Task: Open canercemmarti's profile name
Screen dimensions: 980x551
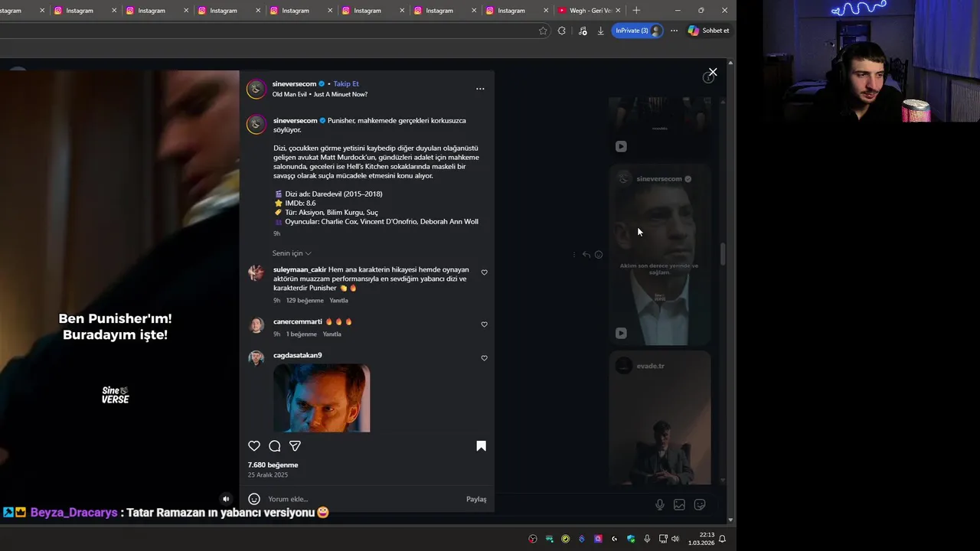Action: (x=297, y=321)
